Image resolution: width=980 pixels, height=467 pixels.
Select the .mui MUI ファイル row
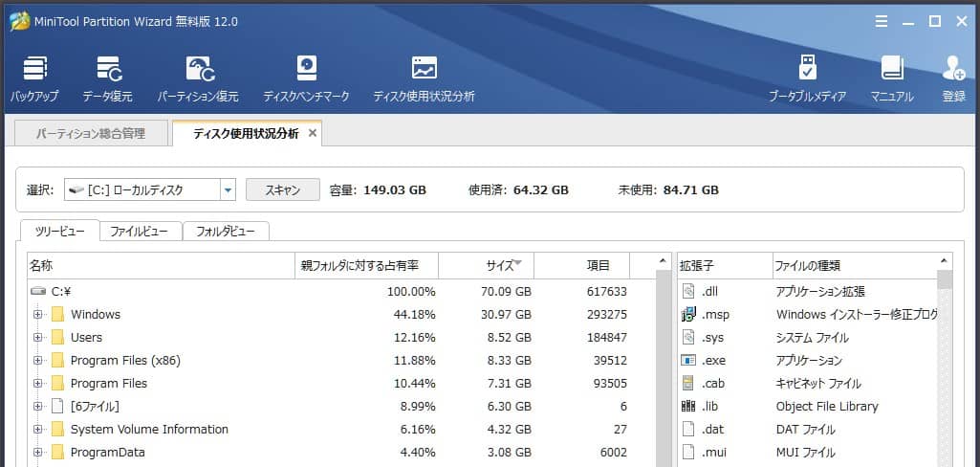click(808, 453)
